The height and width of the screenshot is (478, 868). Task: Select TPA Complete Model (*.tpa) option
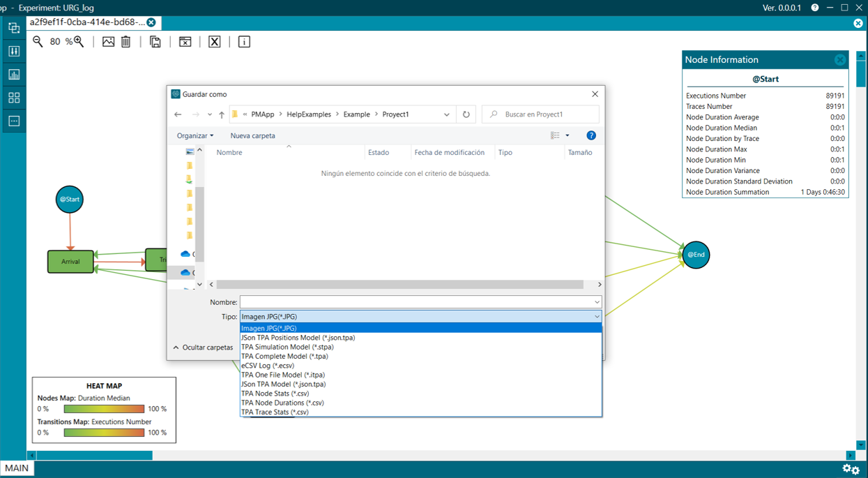click(x=420, y=356)
